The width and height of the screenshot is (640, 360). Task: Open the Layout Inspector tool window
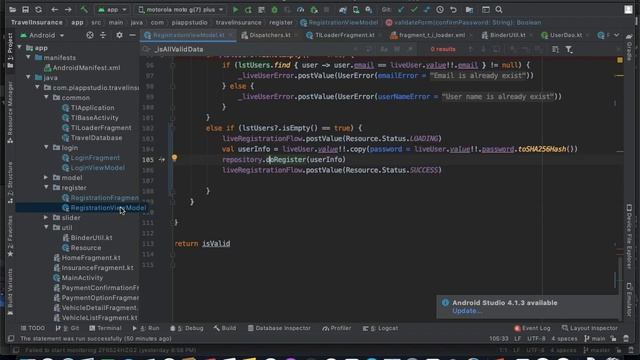pos(590,328)
